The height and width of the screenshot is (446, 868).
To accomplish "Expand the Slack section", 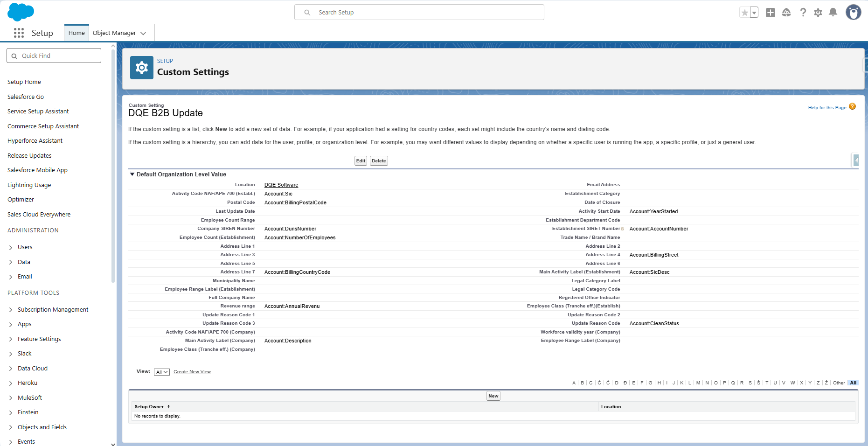I will (11, 354).
